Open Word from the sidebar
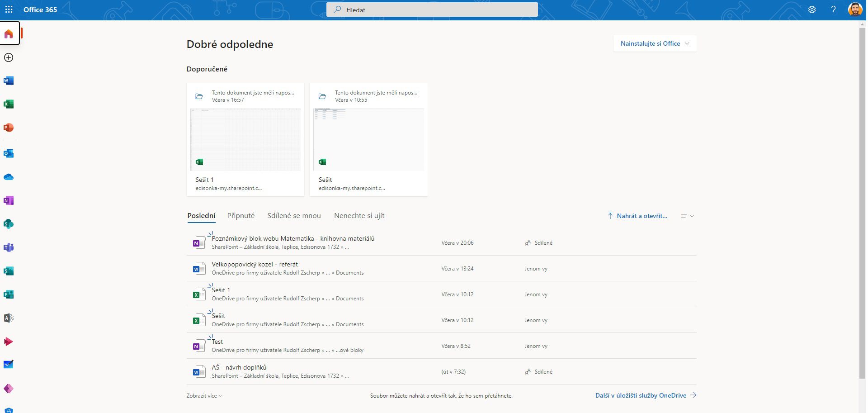The height and width of the screenshot is (413, 868). pos(9,81)
